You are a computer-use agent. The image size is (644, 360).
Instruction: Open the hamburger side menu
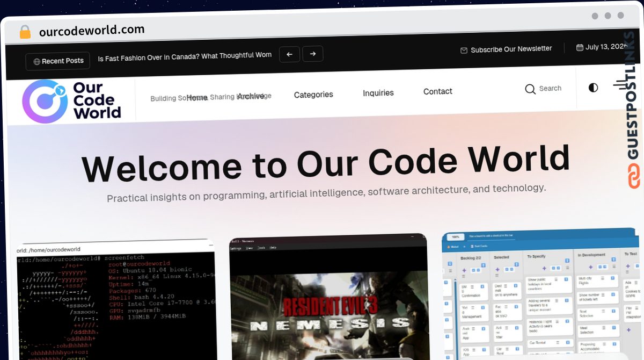point(620,85)
